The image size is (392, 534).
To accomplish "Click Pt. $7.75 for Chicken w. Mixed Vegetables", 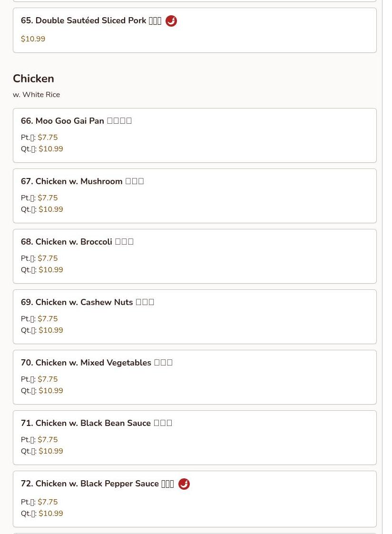I will [48, 379].
